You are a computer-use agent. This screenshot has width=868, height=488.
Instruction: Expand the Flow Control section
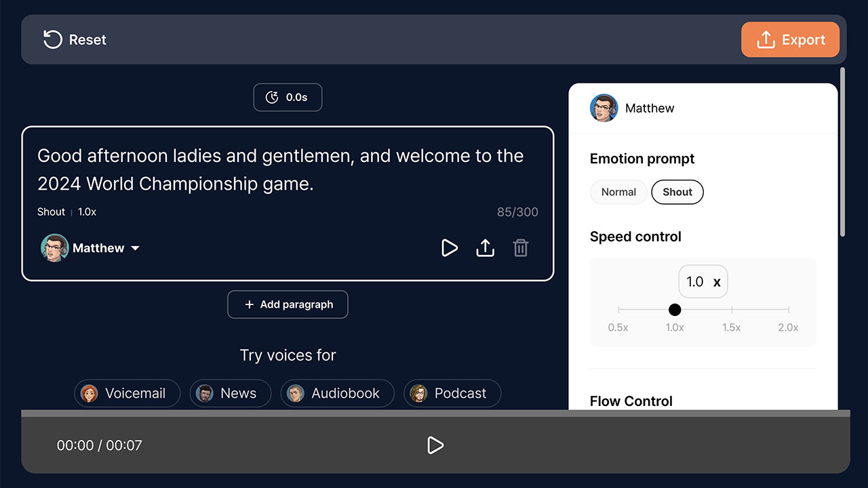point(631,401)
